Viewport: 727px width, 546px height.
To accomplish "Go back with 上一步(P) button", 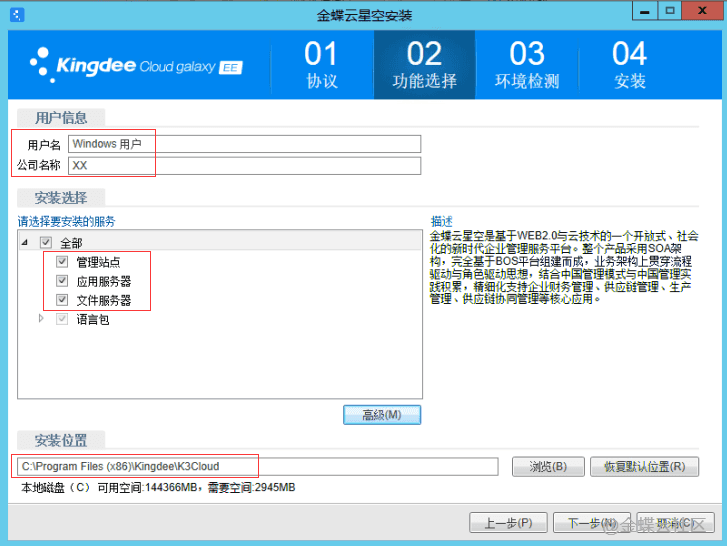I will pos(508,523).
